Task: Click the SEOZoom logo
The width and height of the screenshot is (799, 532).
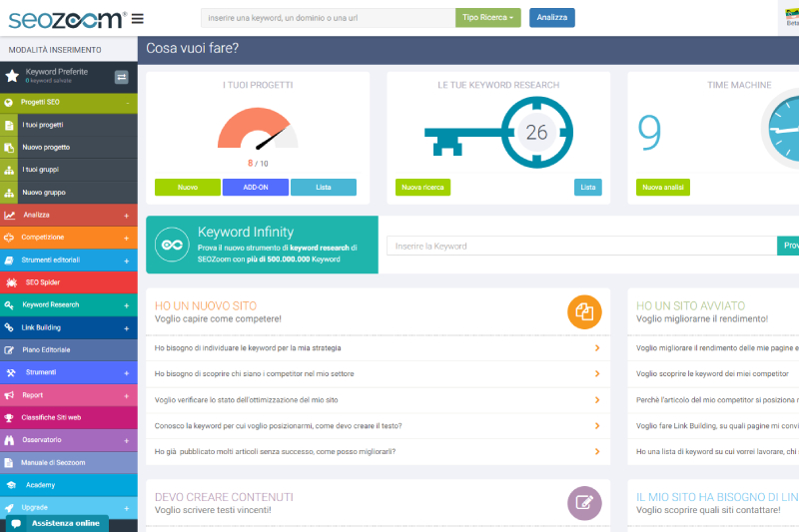Action: (x=68, y=19)
